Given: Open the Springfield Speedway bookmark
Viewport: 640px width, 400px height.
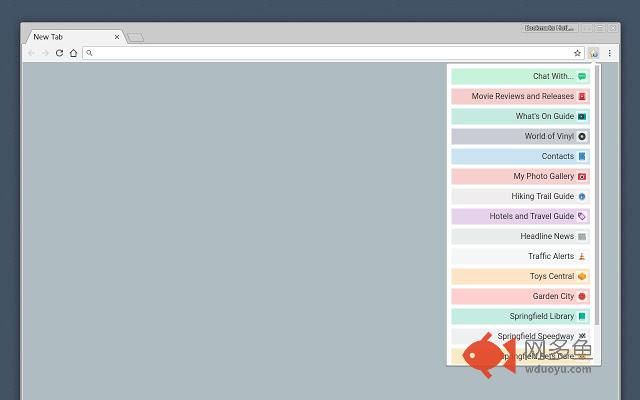Looking at the screenshot, I should point(520,336).
